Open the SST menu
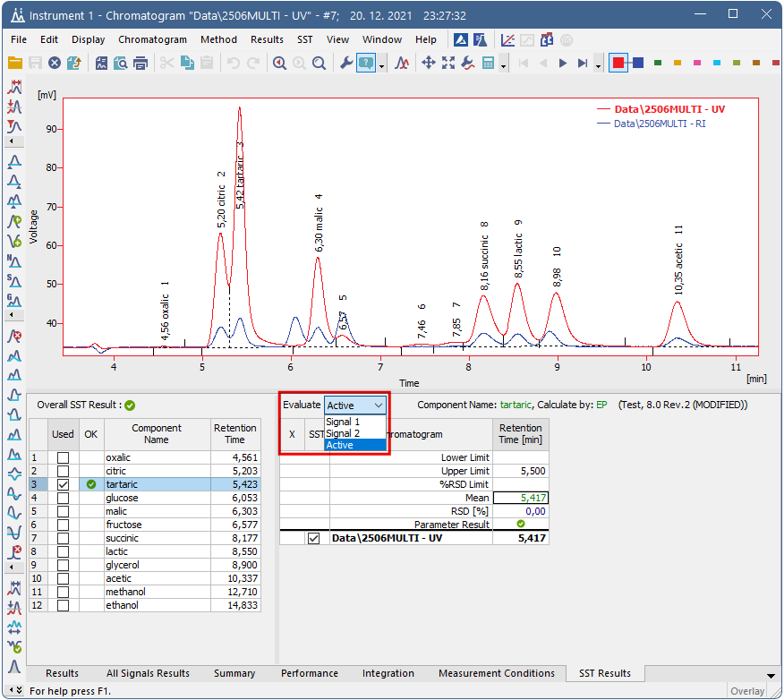 (304, 39)
